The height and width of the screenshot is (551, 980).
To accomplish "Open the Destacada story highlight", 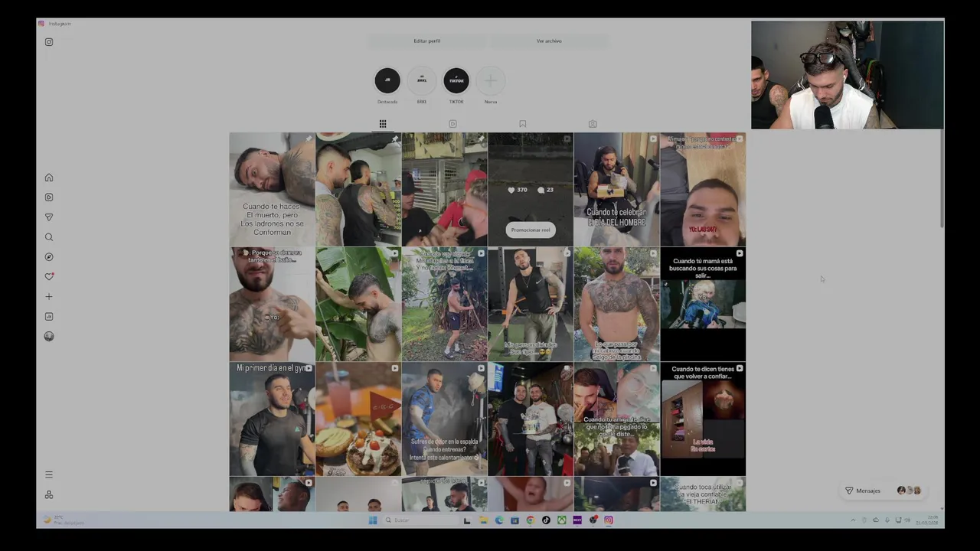I will [x=387, y=80].
